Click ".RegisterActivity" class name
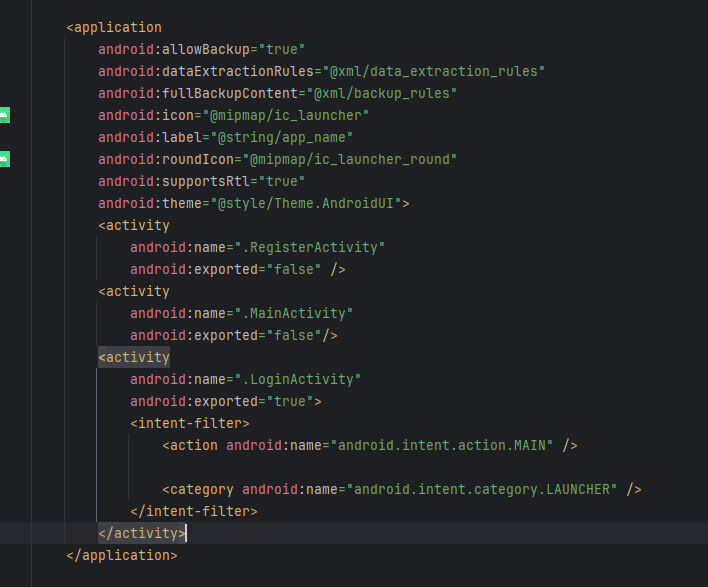This screenshot has width=708, height=587. [x=309, y=247]
